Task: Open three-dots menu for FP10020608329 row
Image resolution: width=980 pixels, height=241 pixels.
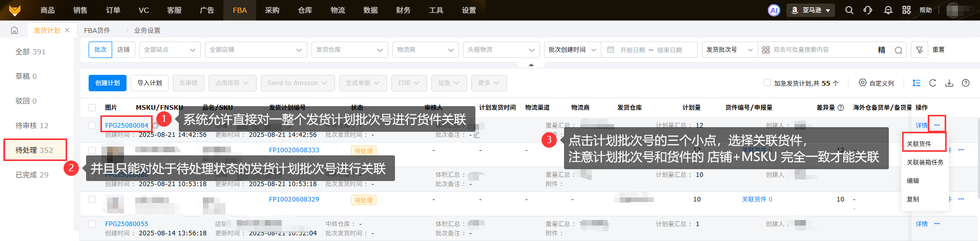Action: coord(961,199)
